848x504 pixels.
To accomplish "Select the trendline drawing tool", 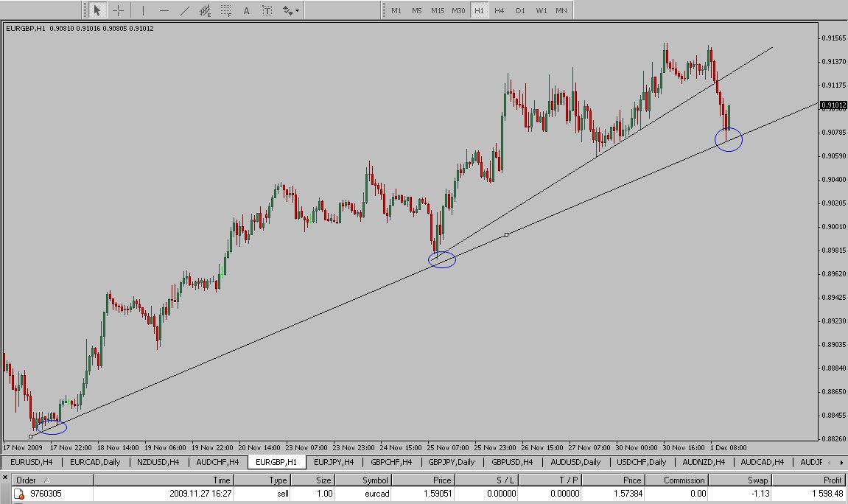I will click(184, 10).
